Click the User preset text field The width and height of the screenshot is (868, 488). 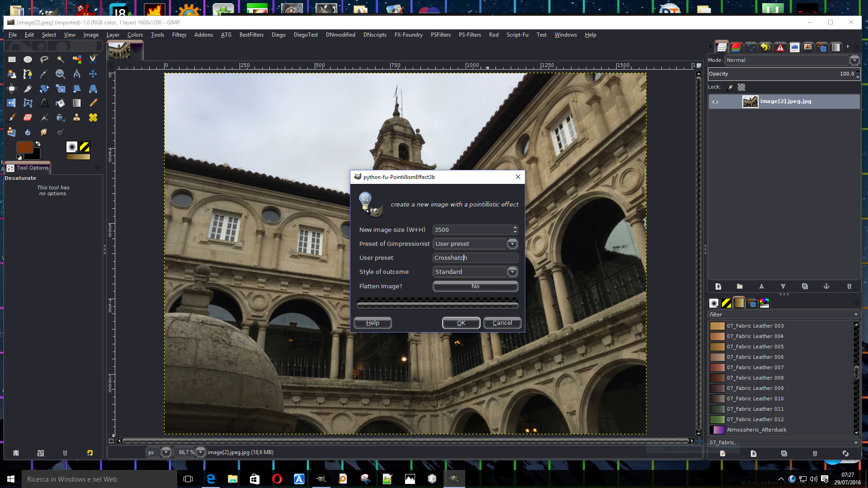(475, 258)
